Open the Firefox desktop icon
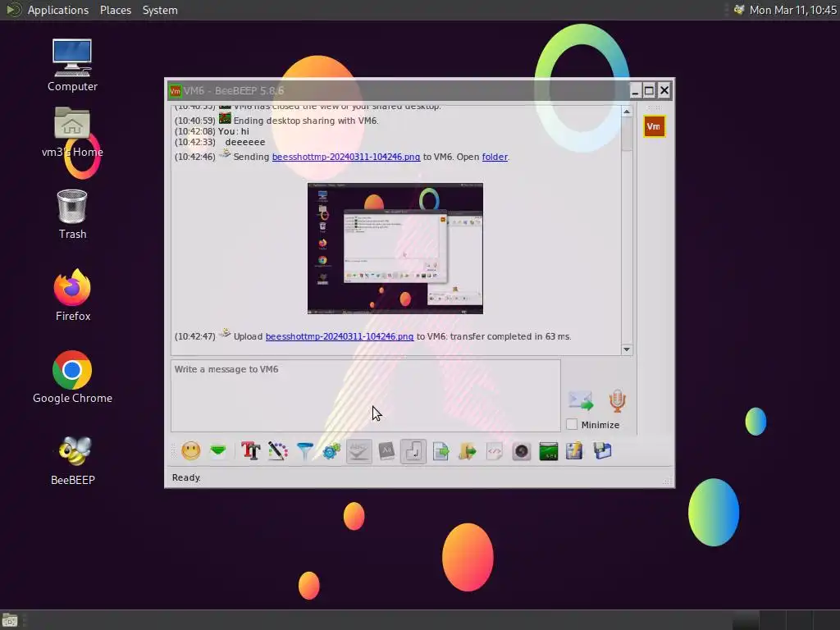 click(x=72, y=295)
